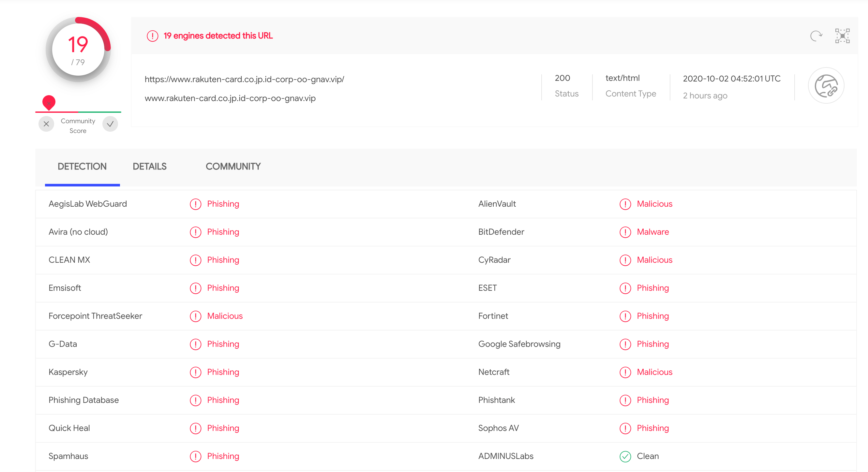The width and height of the screenshot is (868, 472).
Task: Click the BitDefender 'Malware' result label
Action: click(x=653, y=232)
